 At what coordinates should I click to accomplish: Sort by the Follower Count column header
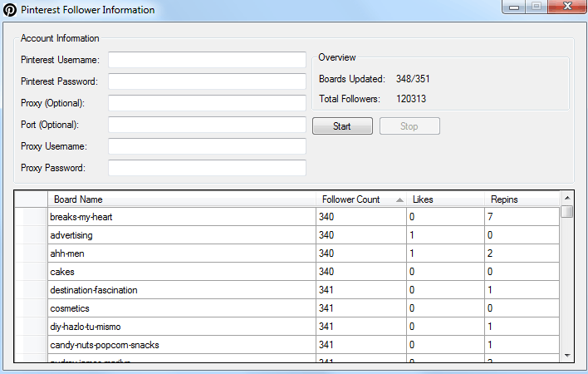[x=361, y=199]
